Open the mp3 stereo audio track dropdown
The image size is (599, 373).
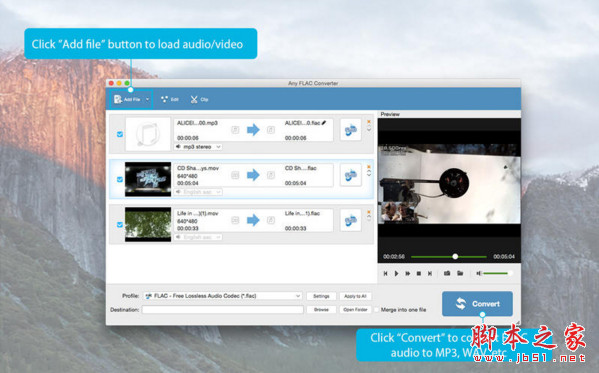click(x=198, y=147)
